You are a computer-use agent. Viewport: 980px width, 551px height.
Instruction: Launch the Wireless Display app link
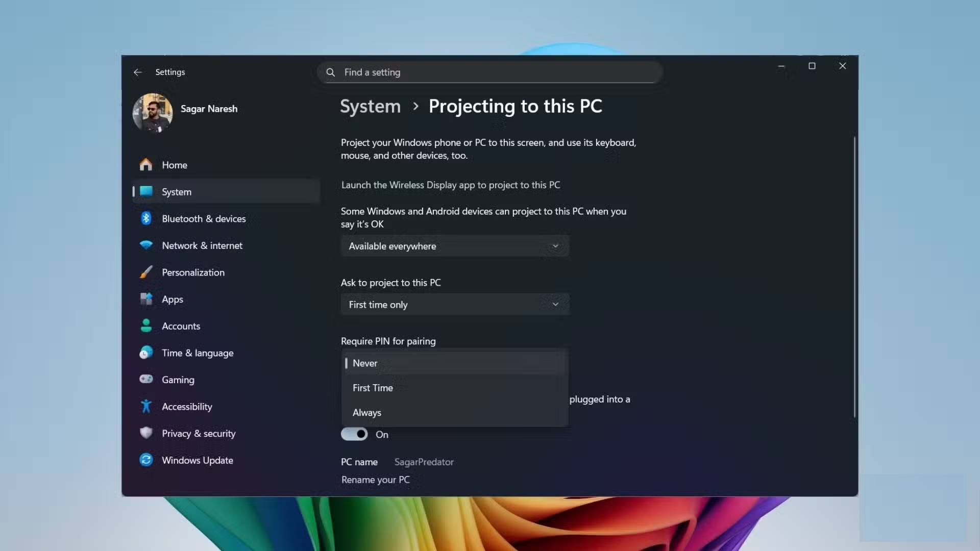[x=450, y=185]
